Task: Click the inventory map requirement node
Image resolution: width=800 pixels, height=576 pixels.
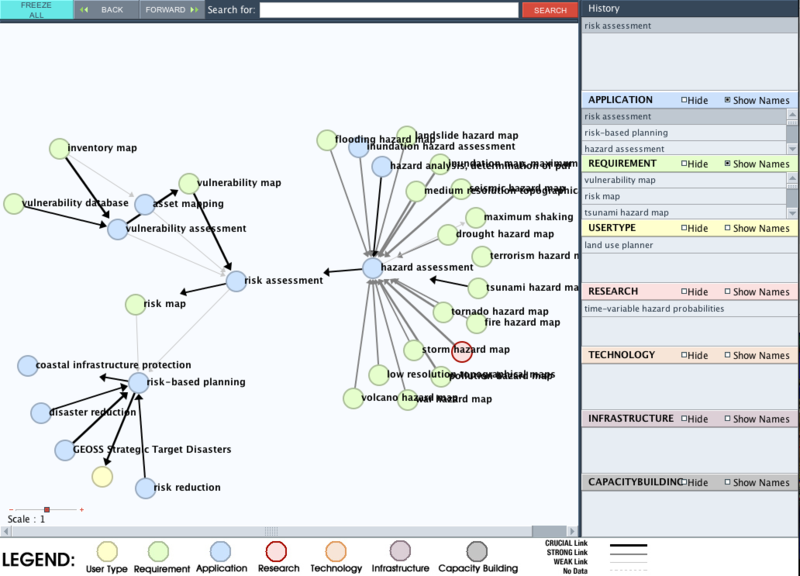Action: point(59,149)
